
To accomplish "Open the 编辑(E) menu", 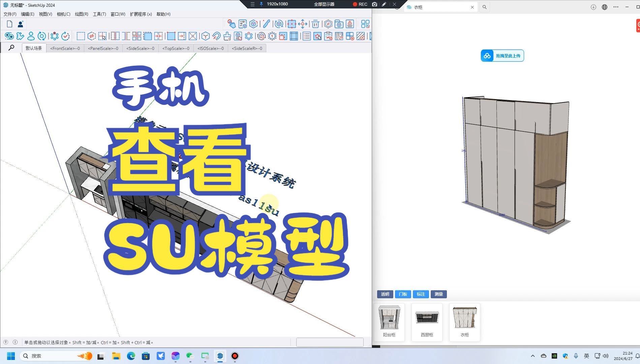I will pyautogui.click(x=27, y=14).
